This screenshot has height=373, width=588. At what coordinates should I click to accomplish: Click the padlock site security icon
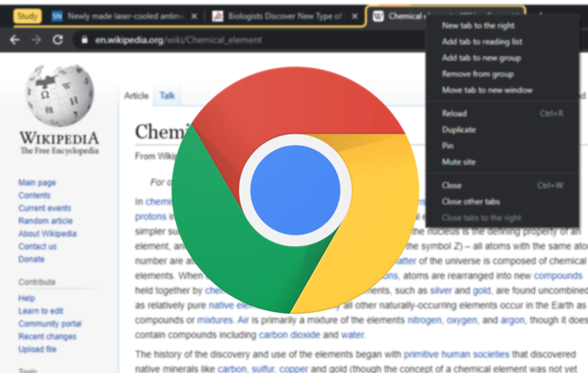[x=85, y=40]
